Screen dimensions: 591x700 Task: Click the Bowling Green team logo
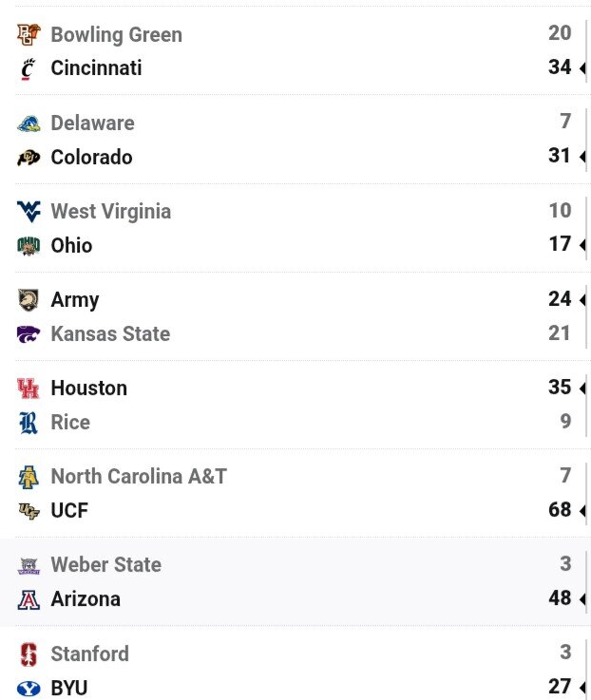coord(29,34)
